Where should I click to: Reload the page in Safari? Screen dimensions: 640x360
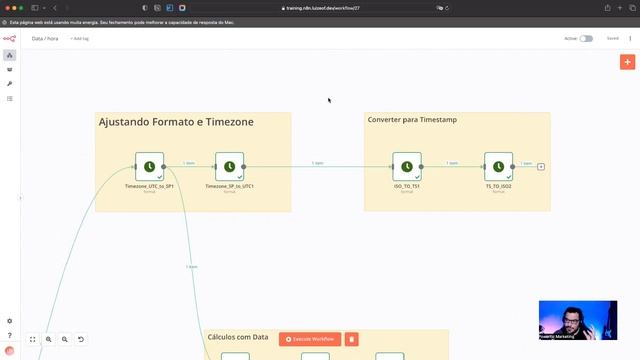(447, 8)
